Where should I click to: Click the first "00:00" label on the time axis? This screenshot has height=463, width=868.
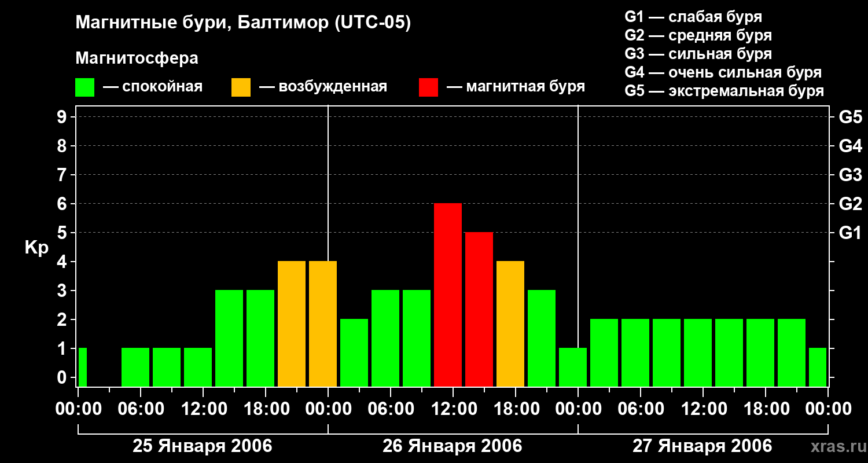click(x=78, y=409)
